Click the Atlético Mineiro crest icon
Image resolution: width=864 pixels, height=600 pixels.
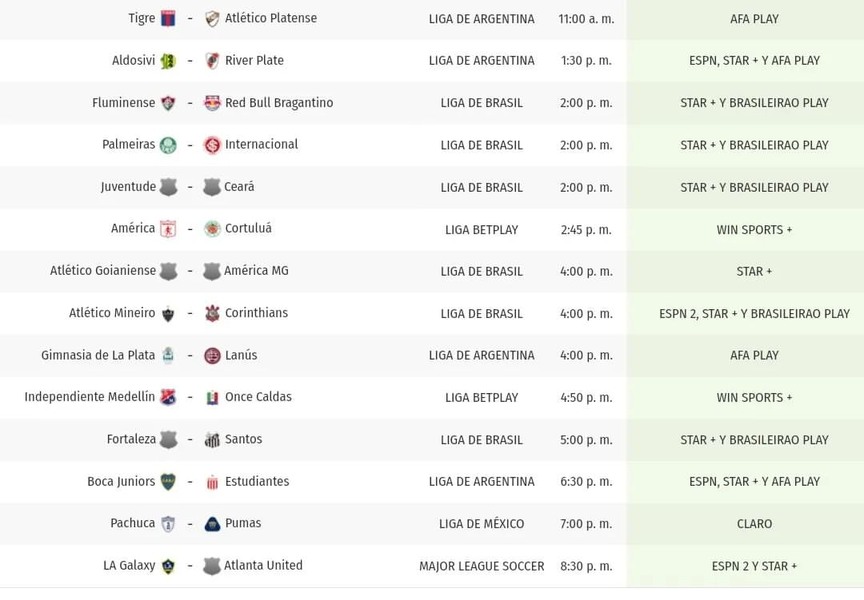[168, 314]
